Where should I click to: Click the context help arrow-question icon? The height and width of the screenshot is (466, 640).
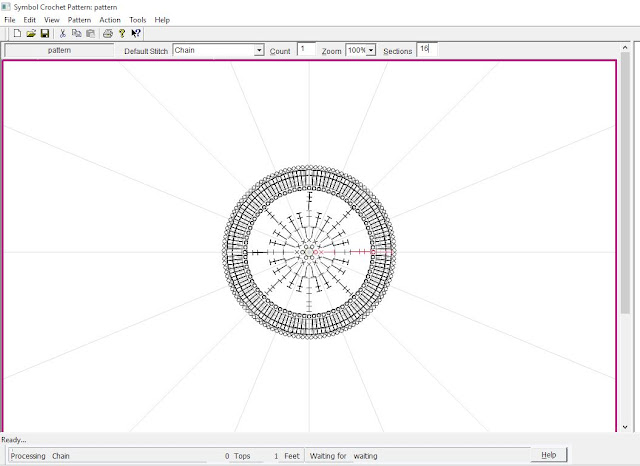(x=136, y=33)
